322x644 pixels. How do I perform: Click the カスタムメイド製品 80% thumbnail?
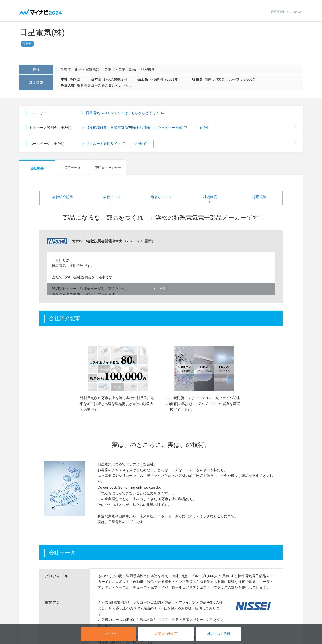(x=118, y=369)
